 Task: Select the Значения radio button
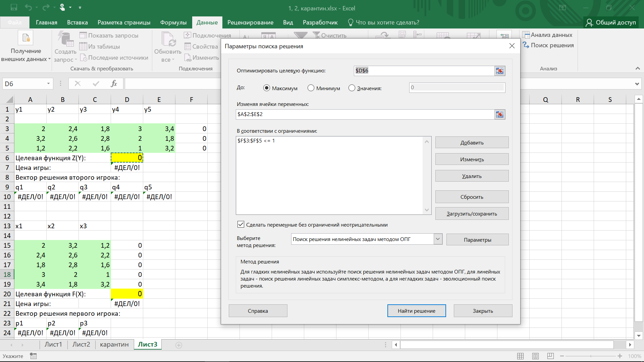pyautogui.click(x=352, y=88)
